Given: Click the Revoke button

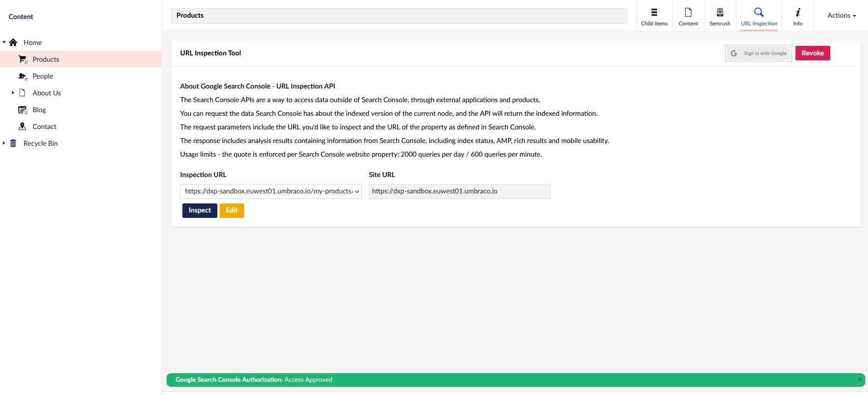Looking at the screenshot, I should 812,53.
